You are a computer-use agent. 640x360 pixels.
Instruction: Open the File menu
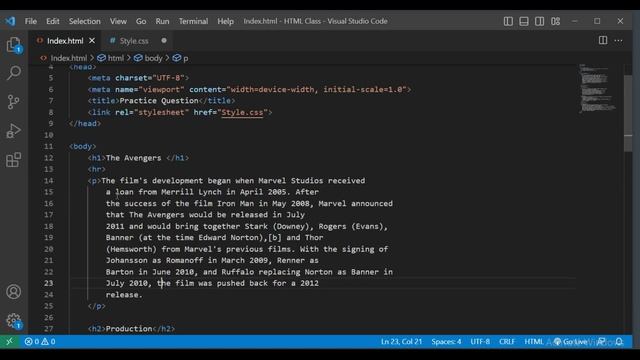(31, 21)
